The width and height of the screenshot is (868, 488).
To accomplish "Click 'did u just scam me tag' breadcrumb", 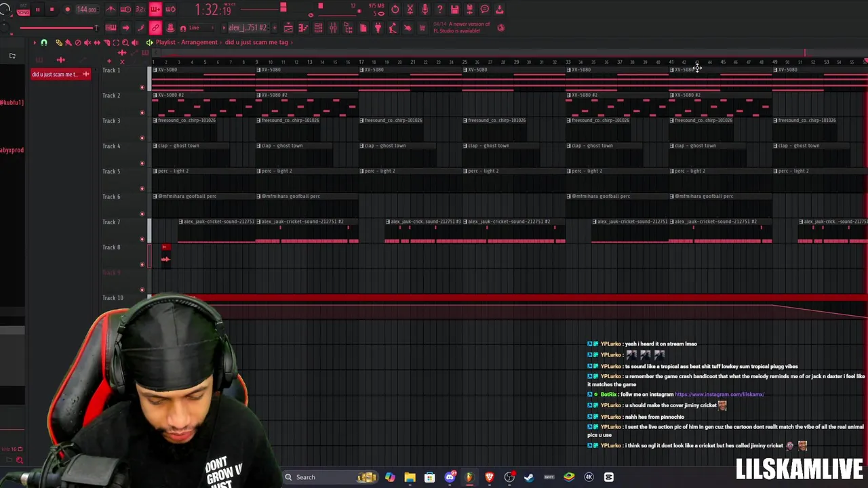I will 256,42.
